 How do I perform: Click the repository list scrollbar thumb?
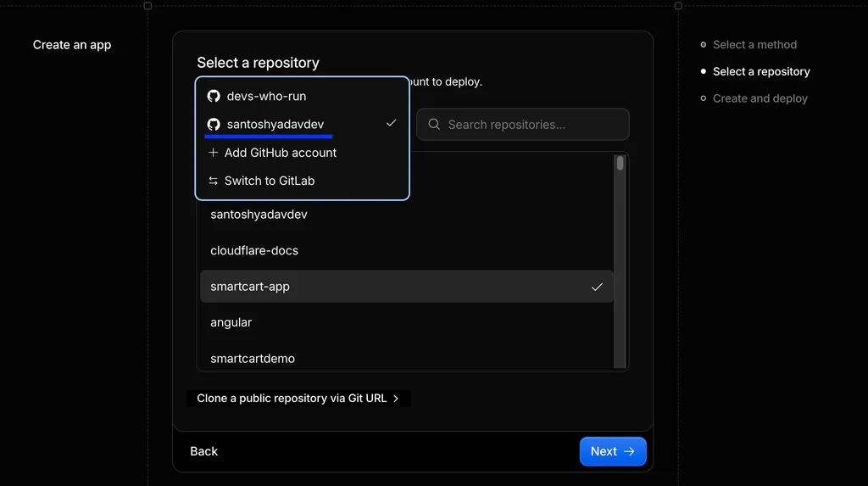click(x=620, y=163)
